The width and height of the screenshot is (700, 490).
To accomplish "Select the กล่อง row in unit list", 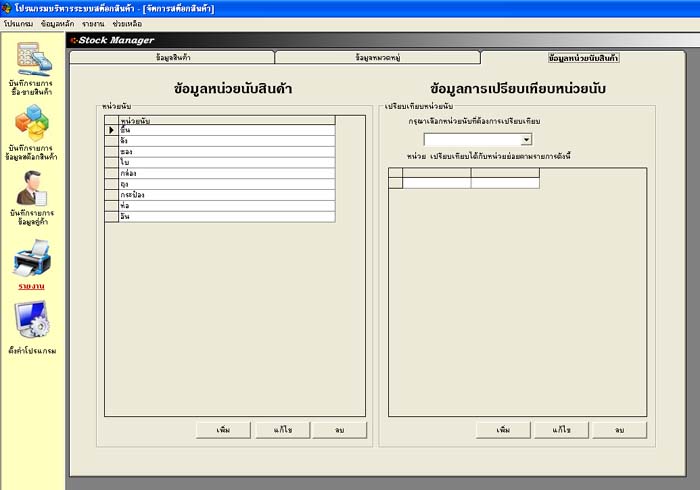I will [x=225, y=173].
